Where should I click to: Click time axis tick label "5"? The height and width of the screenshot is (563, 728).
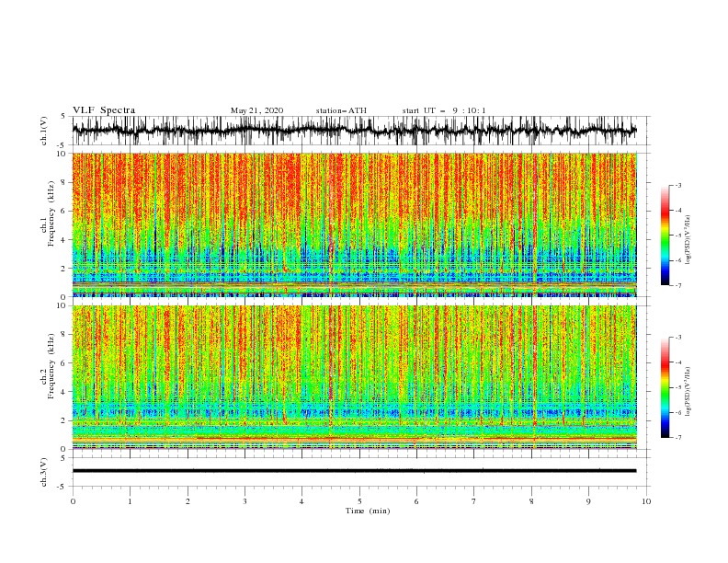(x=359, y=501)
